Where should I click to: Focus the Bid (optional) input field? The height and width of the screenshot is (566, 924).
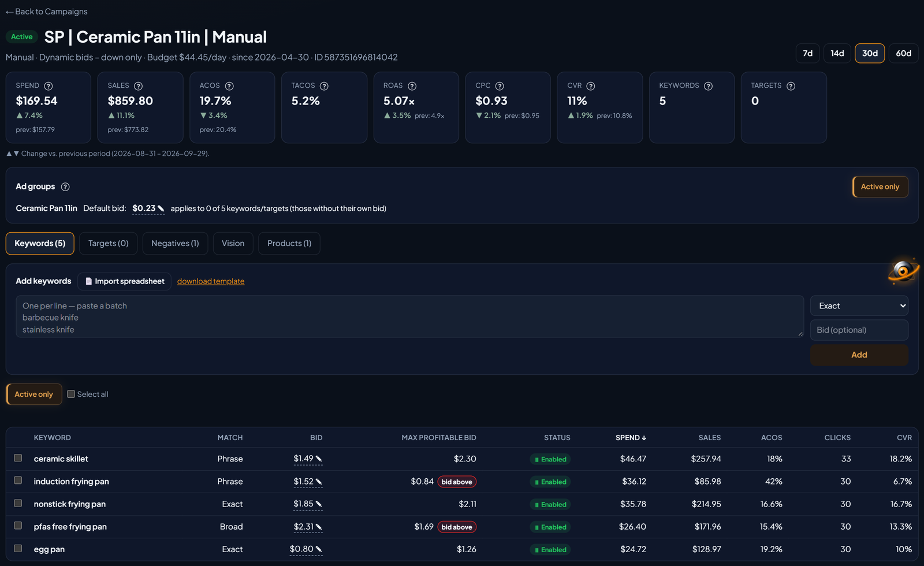point(859,330)
